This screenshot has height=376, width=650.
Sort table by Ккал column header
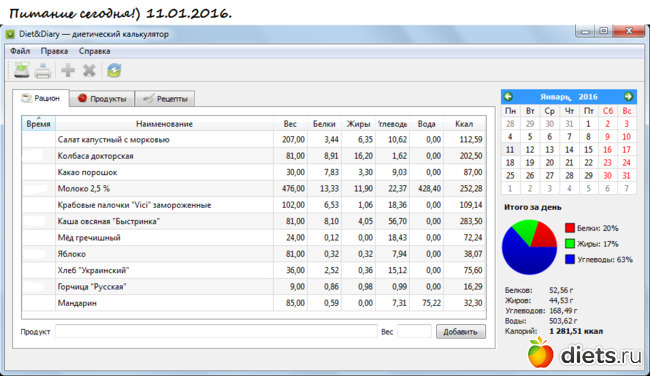[464, 124]
